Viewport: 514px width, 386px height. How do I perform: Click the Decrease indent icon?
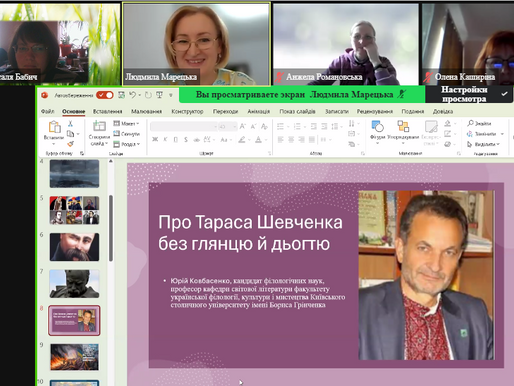coord(314,126)
